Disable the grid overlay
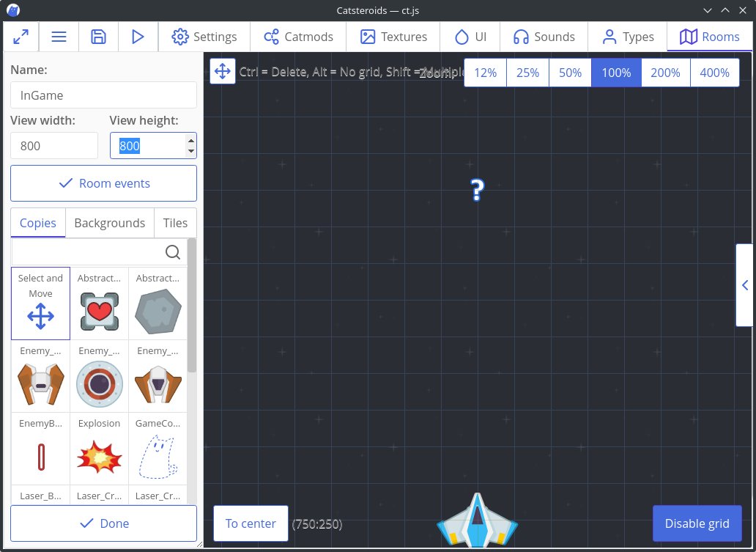This screenshot has height=552, width=756. pos(697,523)
